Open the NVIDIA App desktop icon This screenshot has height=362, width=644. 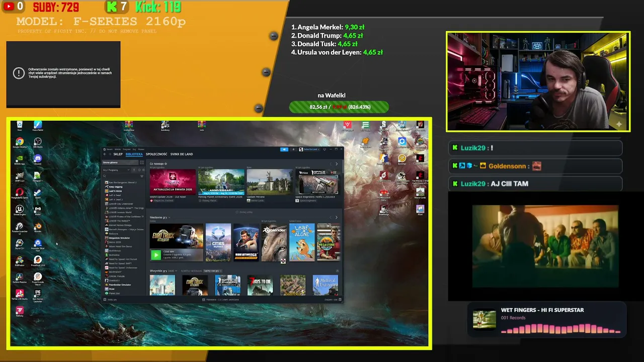(19, 160)
